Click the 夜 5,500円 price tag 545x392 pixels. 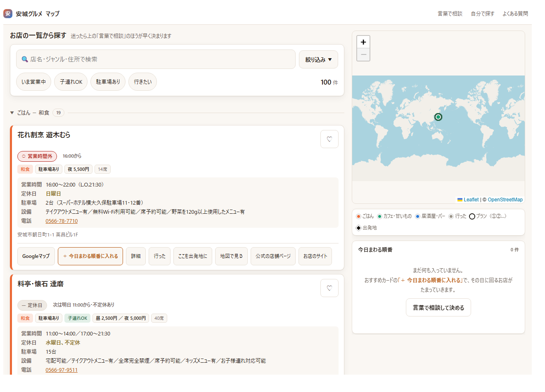(x=78, y=169)
